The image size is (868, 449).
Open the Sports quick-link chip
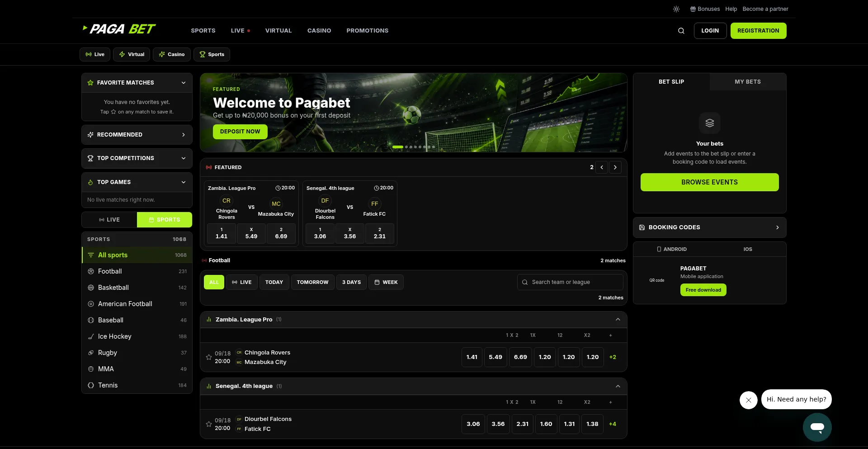click(212, 54)
